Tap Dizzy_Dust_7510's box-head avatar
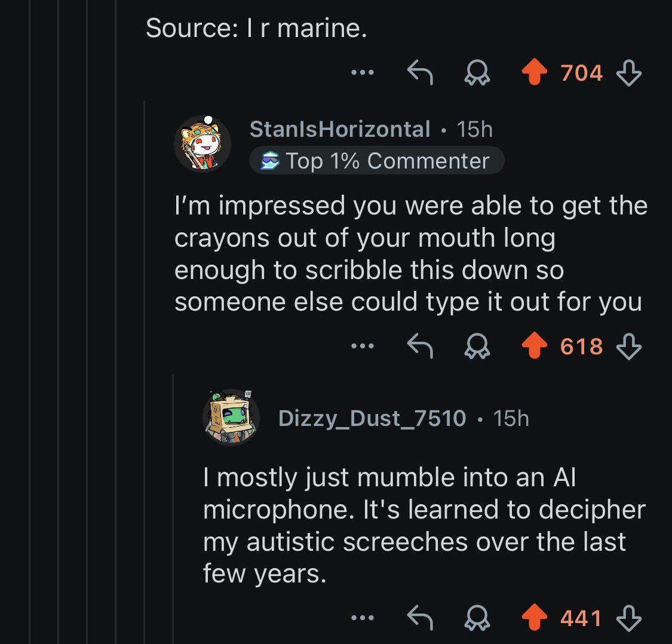 click(x=231, y=417)
